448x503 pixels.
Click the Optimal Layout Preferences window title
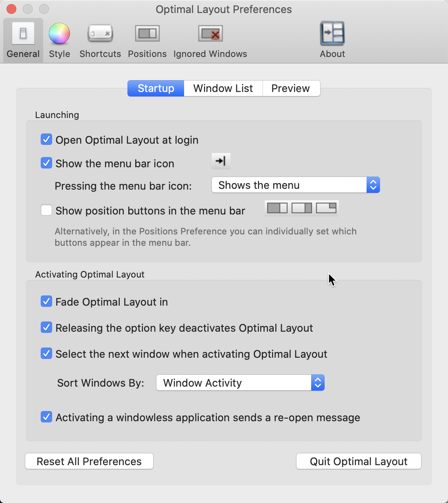pyautogui.click(x=224, y=9)
